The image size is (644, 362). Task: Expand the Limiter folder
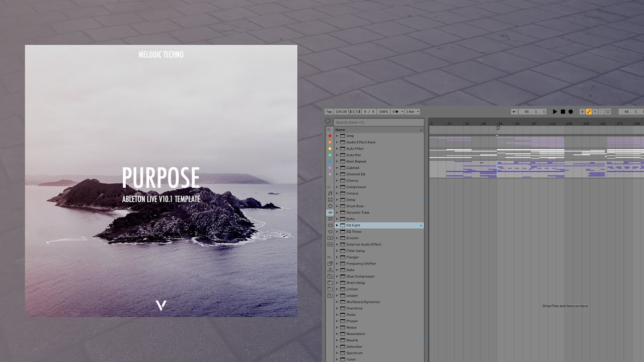[x=337, y=289]
